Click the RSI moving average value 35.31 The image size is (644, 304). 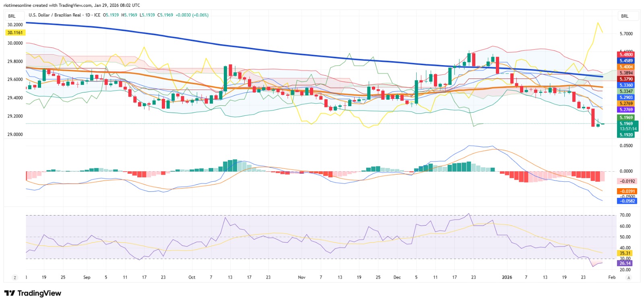click(625, 253)
